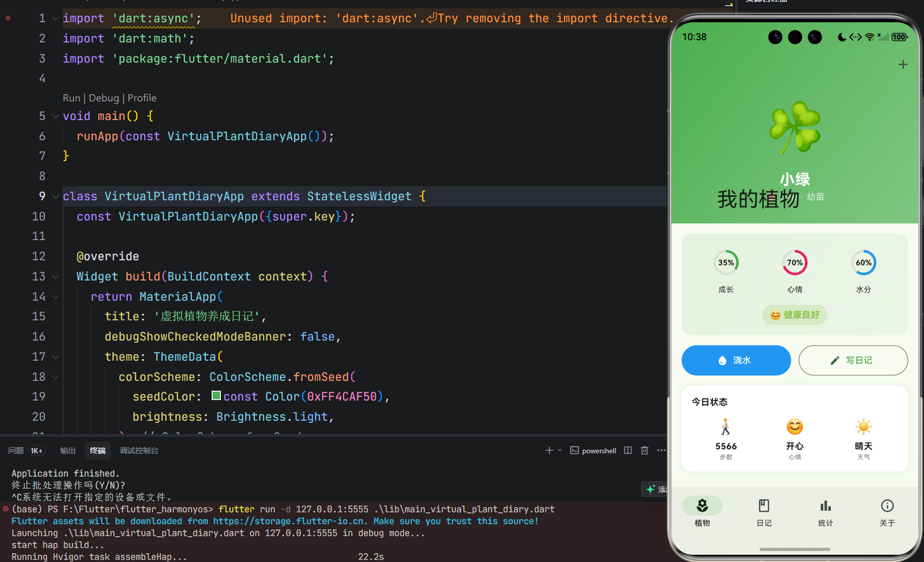924x562 pixels.
Task: Click the StatelessWidget class name on line 9
Action: point(360,197)
